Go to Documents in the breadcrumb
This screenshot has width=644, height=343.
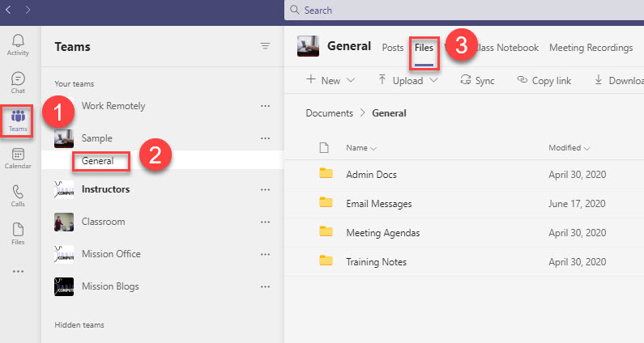click(x=330, y=113)
